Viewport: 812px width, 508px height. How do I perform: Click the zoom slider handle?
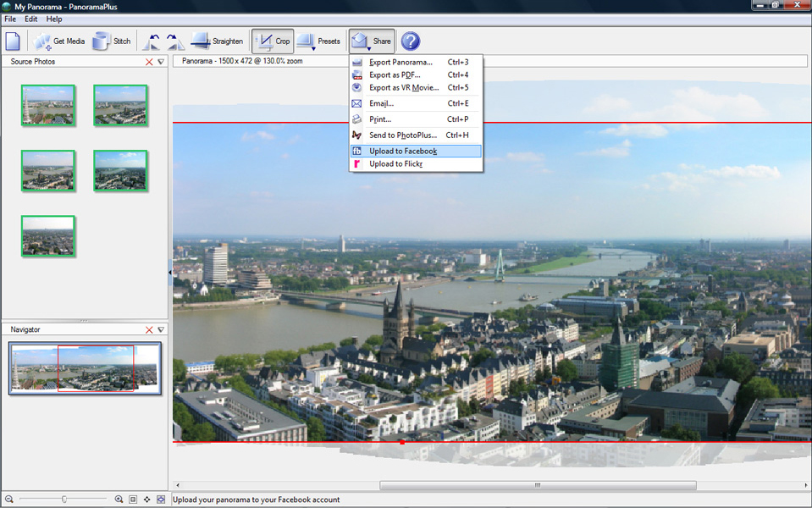[64, 500]
